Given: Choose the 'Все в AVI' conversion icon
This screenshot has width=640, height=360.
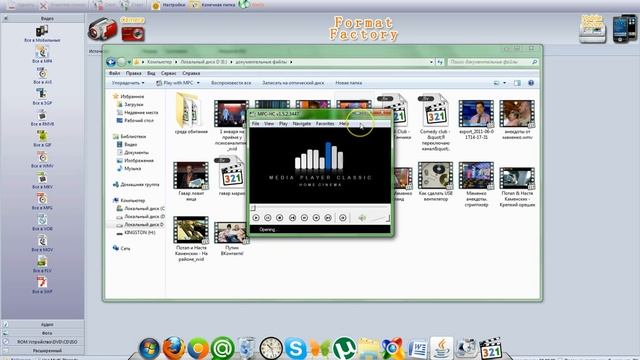Looking at the screenshot, I should point(42,73).
